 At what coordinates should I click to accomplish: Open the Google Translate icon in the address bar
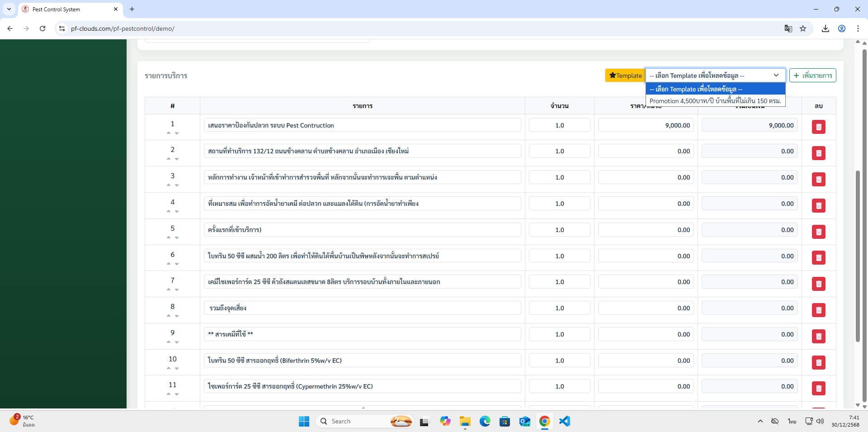click(788, 28)
